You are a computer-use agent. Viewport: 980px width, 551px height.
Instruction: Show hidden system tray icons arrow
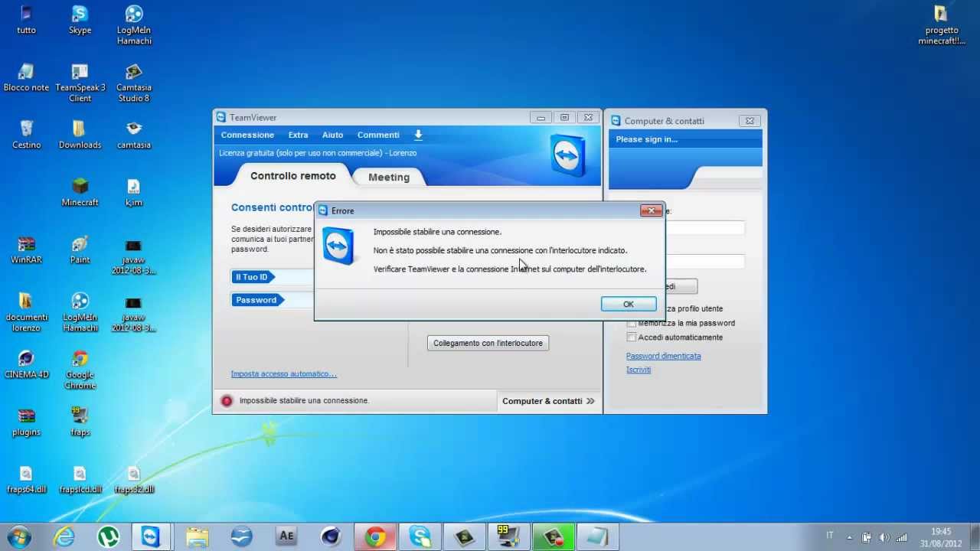[849, 537]
